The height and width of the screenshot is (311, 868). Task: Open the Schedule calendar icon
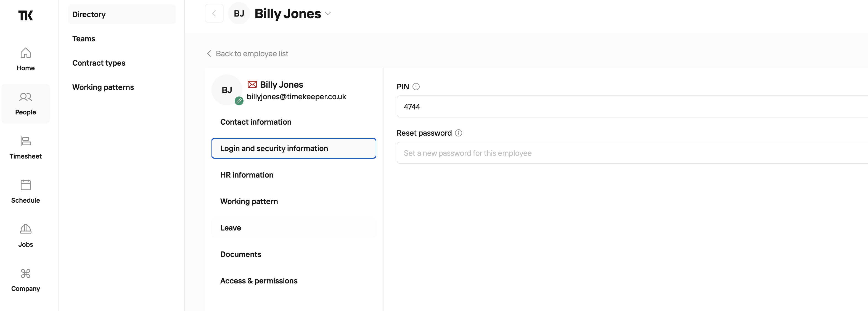pos(26,185)
